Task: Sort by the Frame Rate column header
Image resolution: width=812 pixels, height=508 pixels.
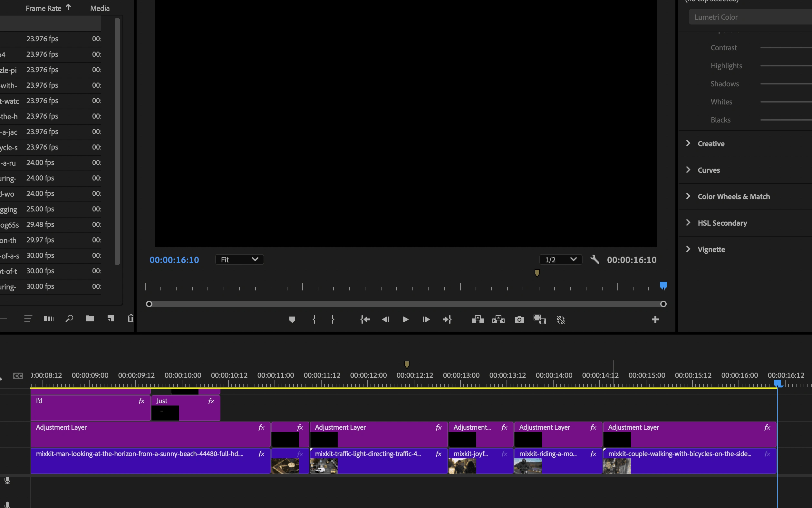Action: click(43, 8)
